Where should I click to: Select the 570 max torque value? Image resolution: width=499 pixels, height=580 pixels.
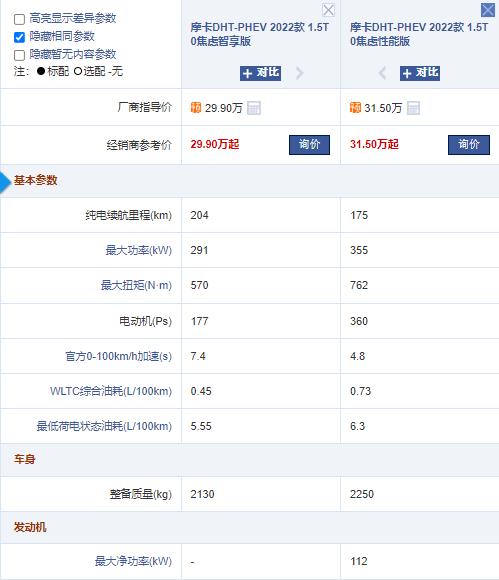tap(199, 285)
